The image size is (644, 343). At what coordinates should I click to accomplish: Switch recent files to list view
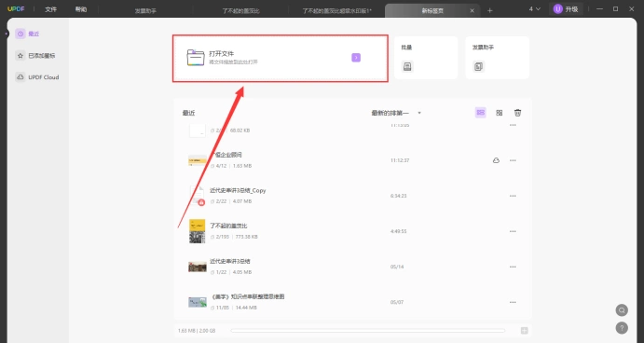(481, 113)
